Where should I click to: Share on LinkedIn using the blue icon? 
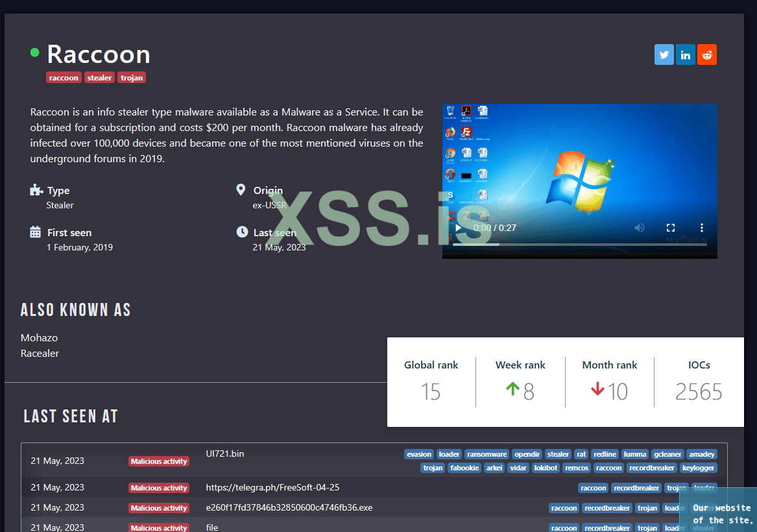coord(685,54)
